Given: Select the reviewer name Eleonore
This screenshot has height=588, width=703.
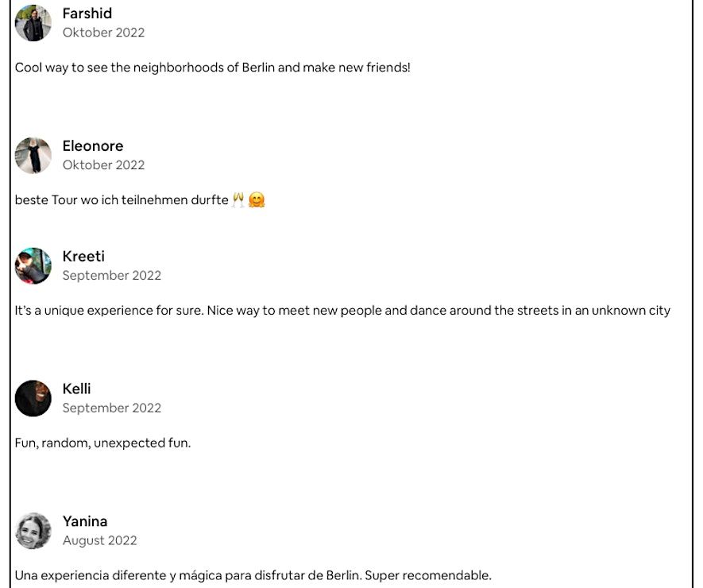Looking at the screenshot, I should click(93, 146).
